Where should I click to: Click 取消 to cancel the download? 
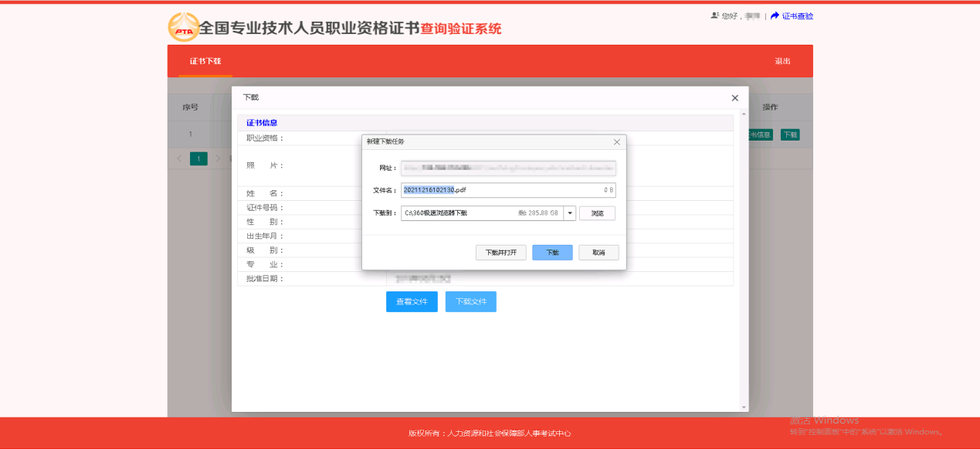(598, 252)
